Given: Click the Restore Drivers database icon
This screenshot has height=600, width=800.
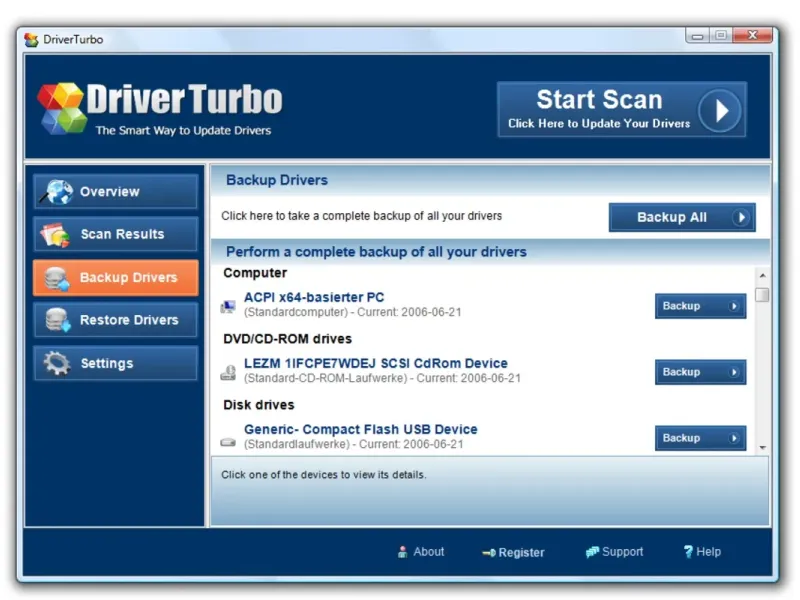Looking at the screenshot, I should pyautogui.click(x=57, y=320).
